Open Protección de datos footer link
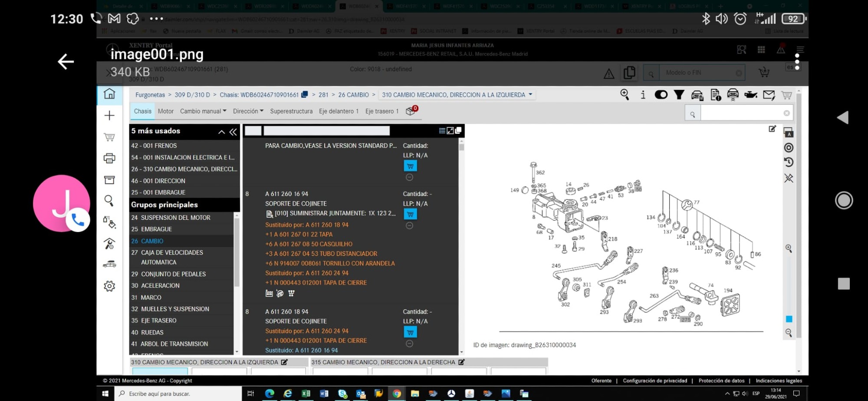 (721, 381)
